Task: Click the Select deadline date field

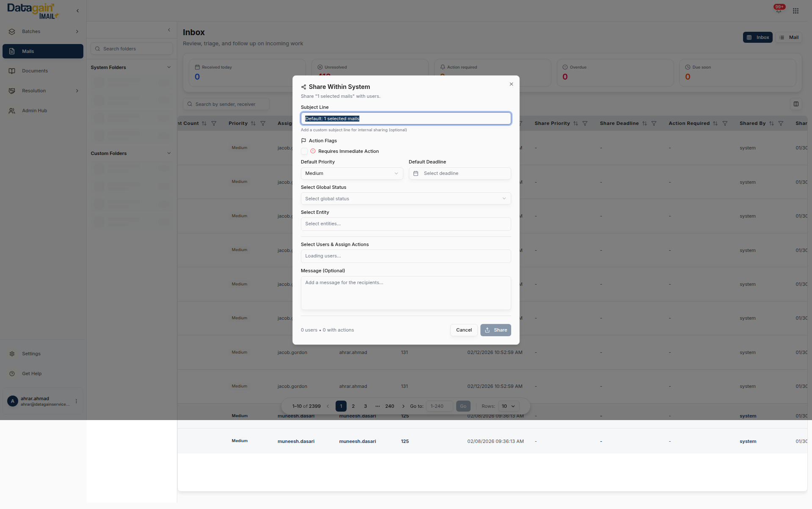Action: tap(460, 174)
